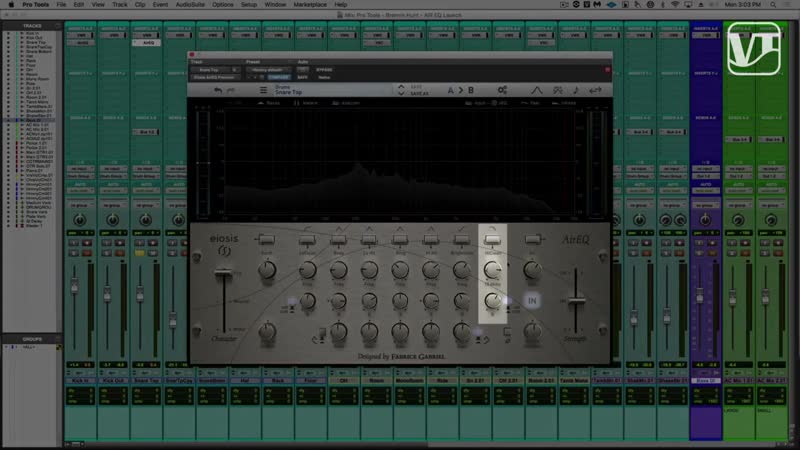Step through presets with the up/down arrows
Screen dimensions: 800x450
click(401, 90)
